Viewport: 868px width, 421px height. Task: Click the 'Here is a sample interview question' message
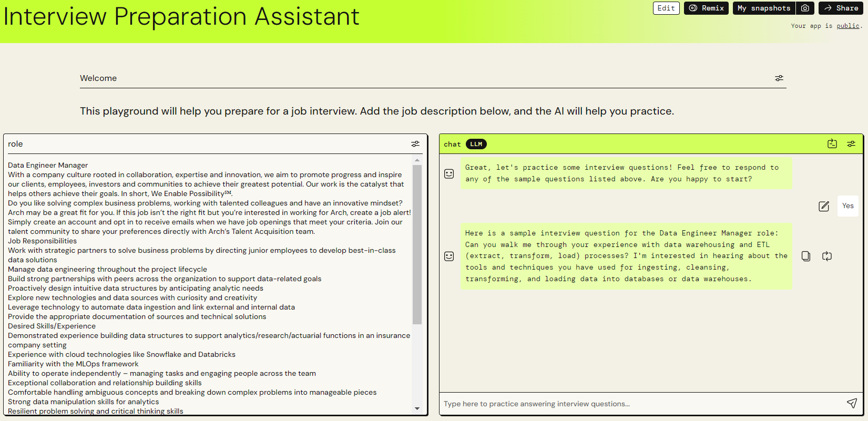pyautogui.click(x=626, y=256)
